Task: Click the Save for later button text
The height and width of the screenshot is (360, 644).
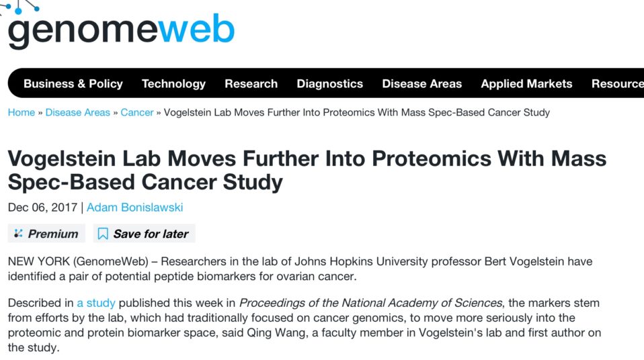Action: (151, 234)
